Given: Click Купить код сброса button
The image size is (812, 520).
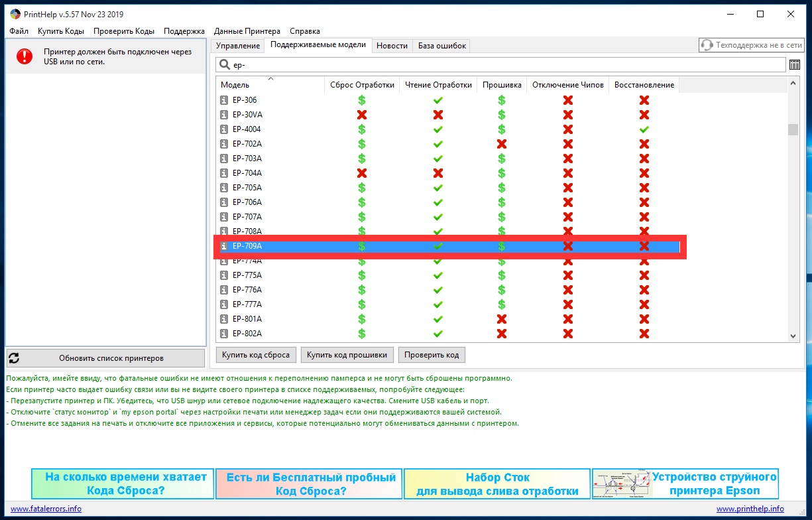Looking at the screenshot, I should (x=256, y=355).
